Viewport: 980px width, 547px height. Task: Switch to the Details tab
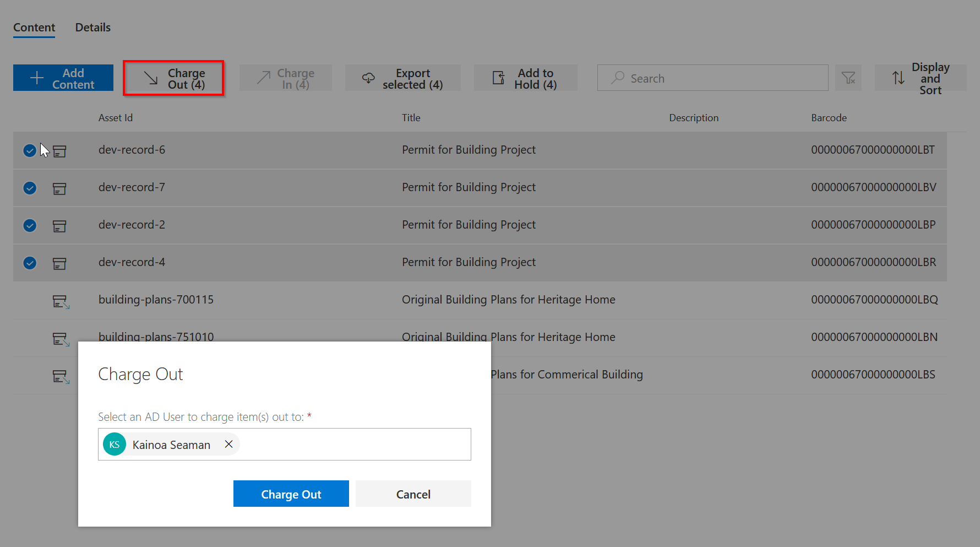92,28
